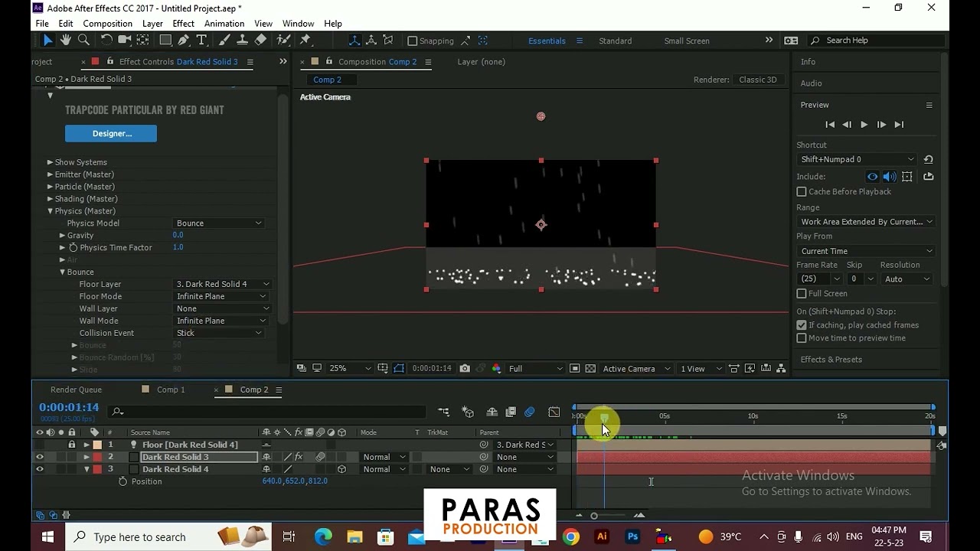Open the Physics Model Bounce dropdown
The height and width of the screenshot is (551, 980).
(x=220, y=223)
